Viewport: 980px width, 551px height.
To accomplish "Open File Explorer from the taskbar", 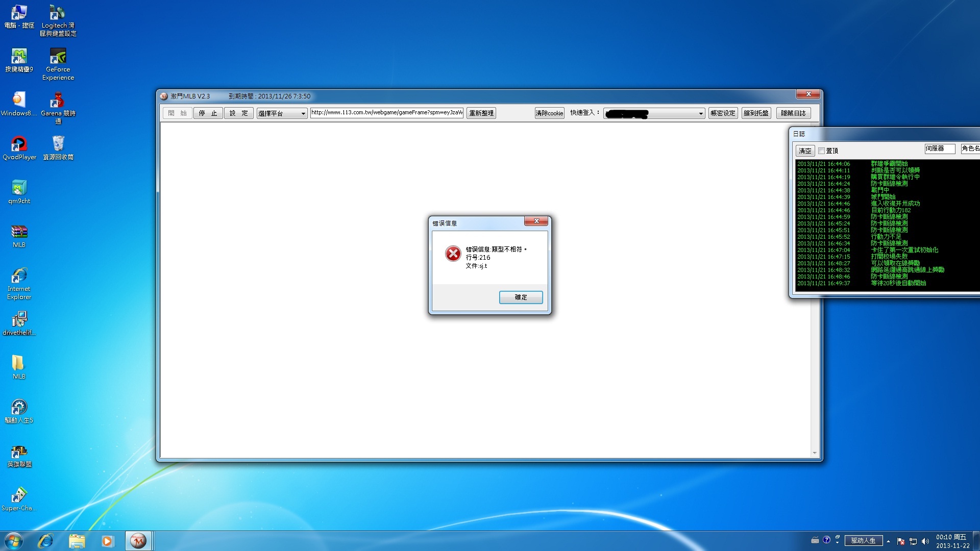I will (x=77, y=541).
